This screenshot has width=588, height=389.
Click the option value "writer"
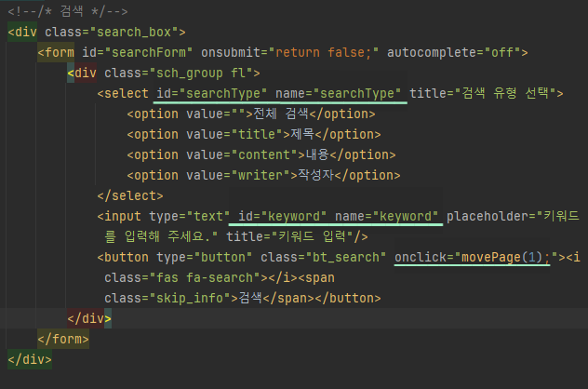(261, 175)
